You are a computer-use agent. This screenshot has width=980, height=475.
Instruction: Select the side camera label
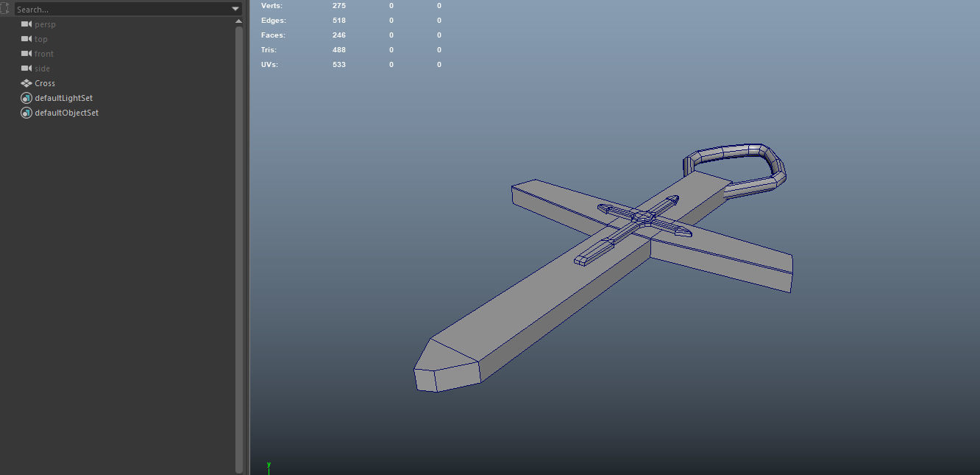pos(43,68)
